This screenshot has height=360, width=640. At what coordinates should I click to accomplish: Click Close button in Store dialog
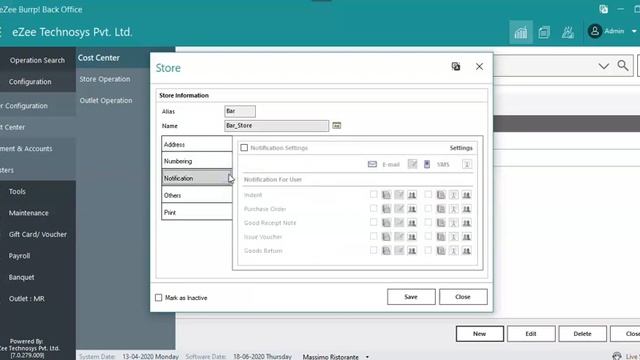[x=463, y=297]
